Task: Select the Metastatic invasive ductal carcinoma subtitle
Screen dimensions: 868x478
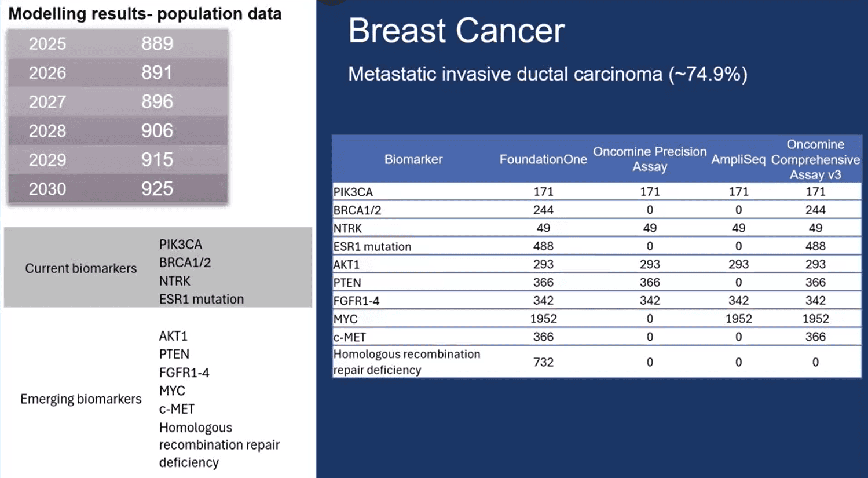Action: pyautogui.click(x=547, y=74)
